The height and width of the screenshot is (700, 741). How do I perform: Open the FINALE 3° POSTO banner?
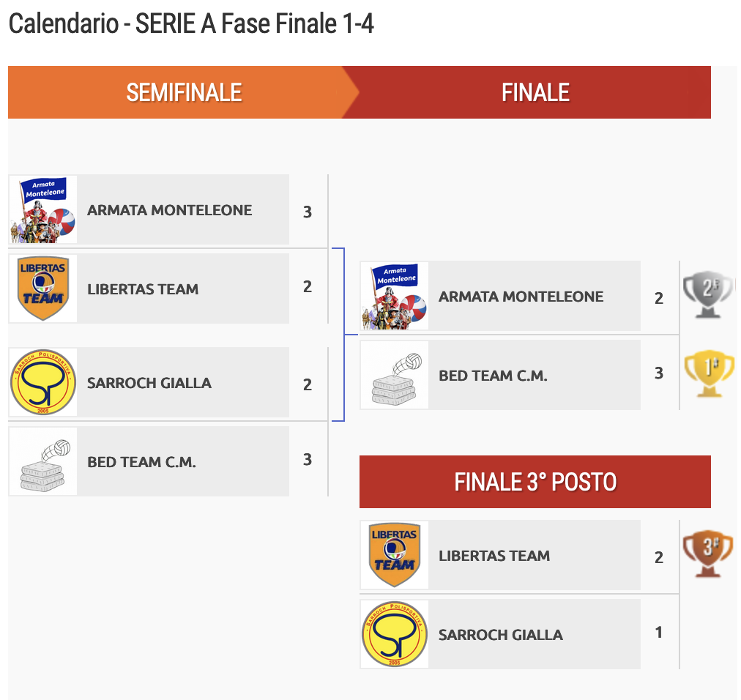coord(535,482)
